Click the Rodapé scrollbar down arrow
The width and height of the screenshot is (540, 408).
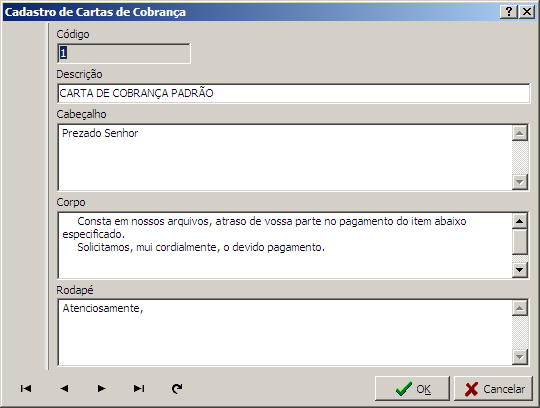tap(520, 357)
